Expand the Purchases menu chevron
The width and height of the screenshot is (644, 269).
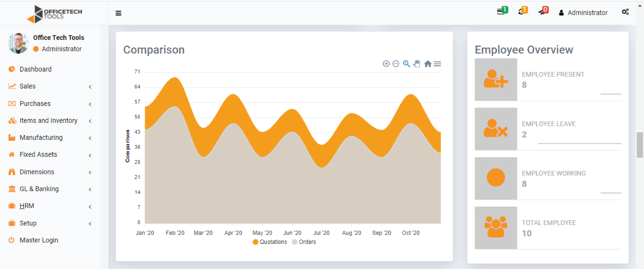pos(90,104)
